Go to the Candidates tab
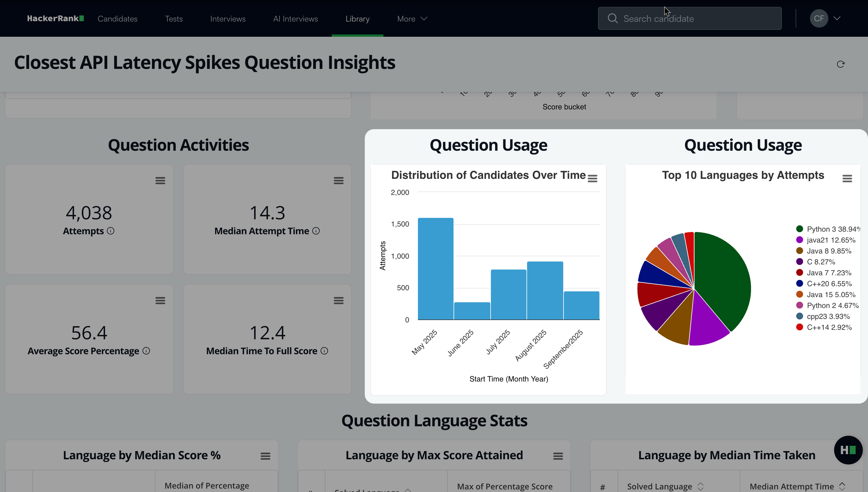Screen dimensions: 868x492 pyautogui.click(x=117, y=19)
